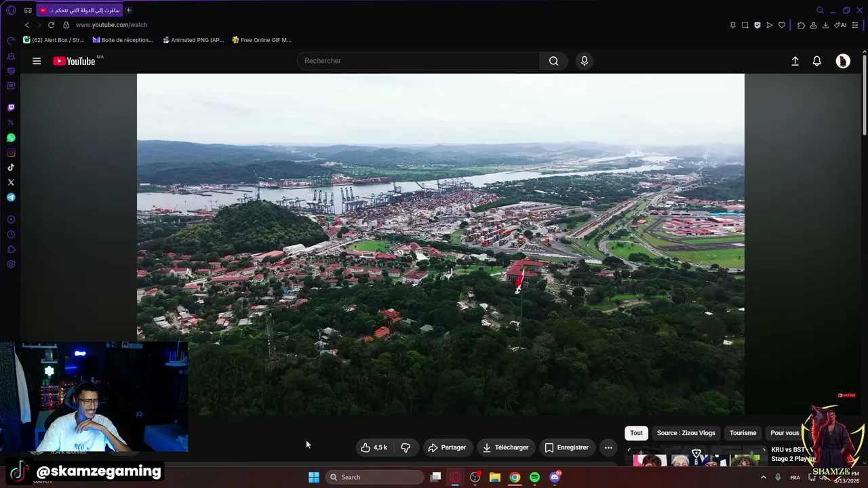Open sidebar settings gear
Viewport: 868px width, 488px height.
11,264
